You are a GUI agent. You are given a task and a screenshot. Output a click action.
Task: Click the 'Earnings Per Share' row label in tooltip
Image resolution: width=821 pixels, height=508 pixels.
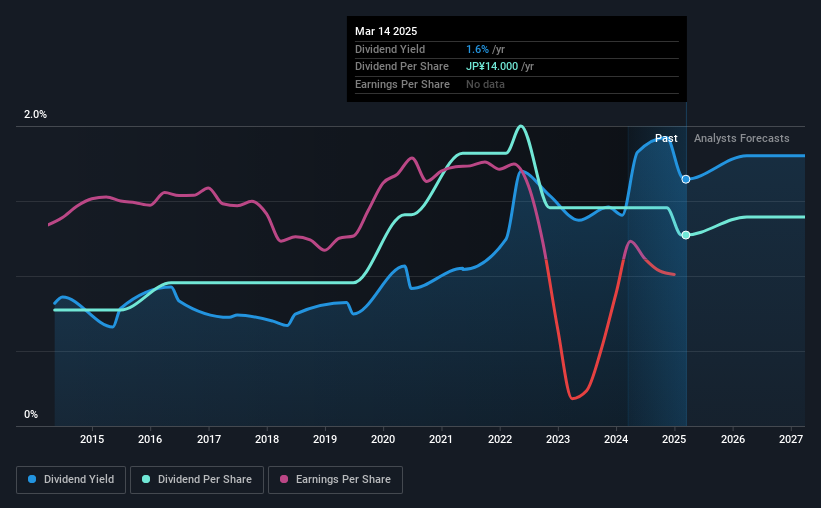(402, 84)
